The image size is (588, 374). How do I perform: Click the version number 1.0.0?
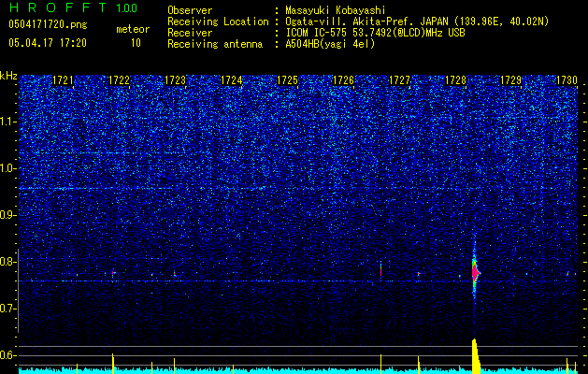[x=127, y=7]
